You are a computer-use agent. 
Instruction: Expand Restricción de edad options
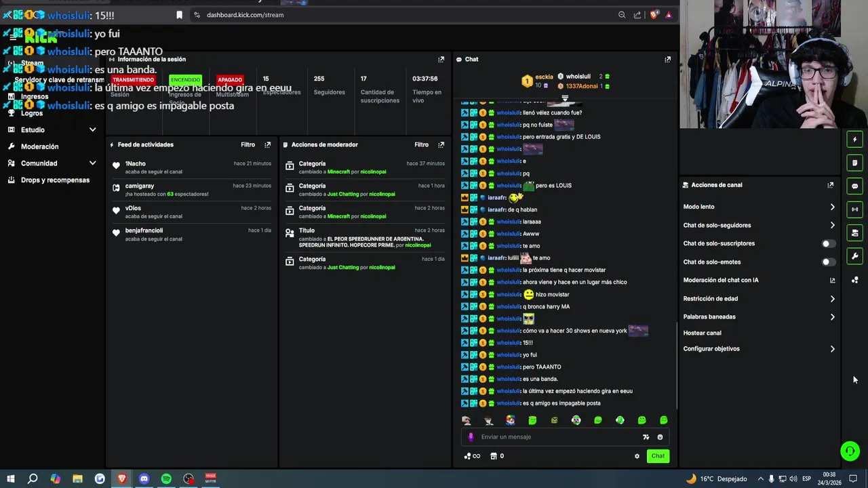tap(832, 299)
